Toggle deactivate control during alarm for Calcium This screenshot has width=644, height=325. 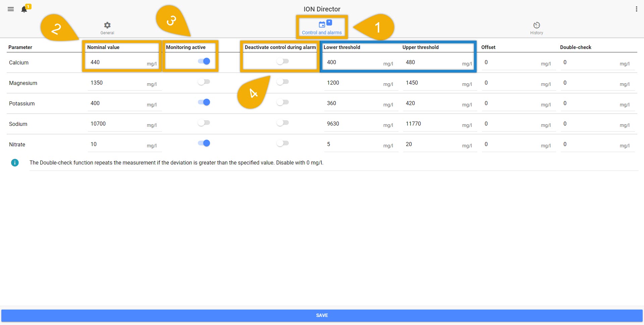pyautogui.click(x=283, y=61)
